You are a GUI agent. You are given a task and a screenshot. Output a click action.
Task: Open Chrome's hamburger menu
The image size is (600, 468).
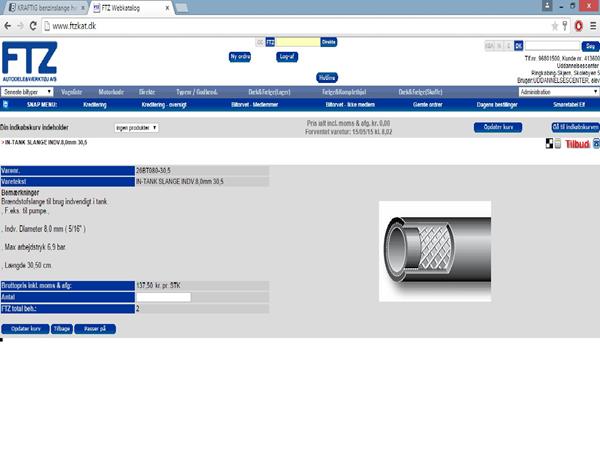(593, 25)
